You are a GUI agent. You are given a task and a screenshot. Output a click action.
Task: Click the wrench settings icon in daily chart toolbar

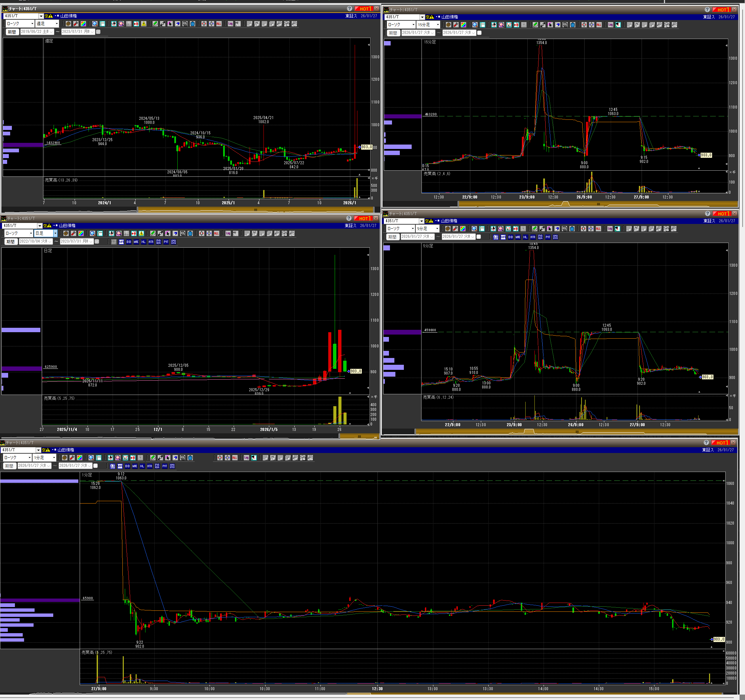[74, 233]
